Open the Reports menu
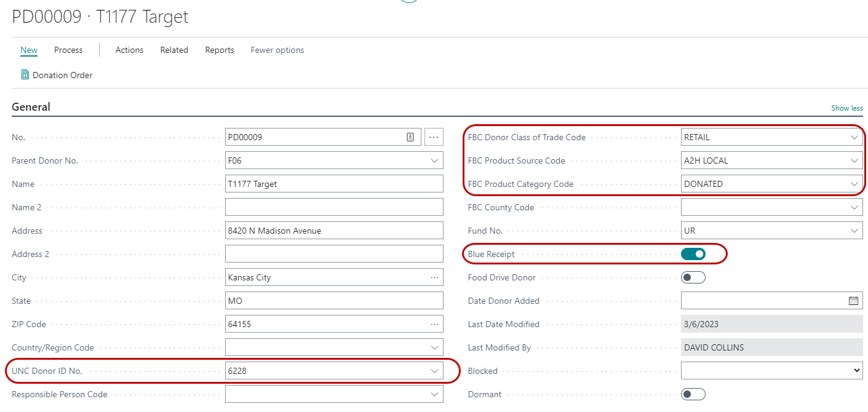The height and width of the screenshot is (412, 868). click(220, 50)
